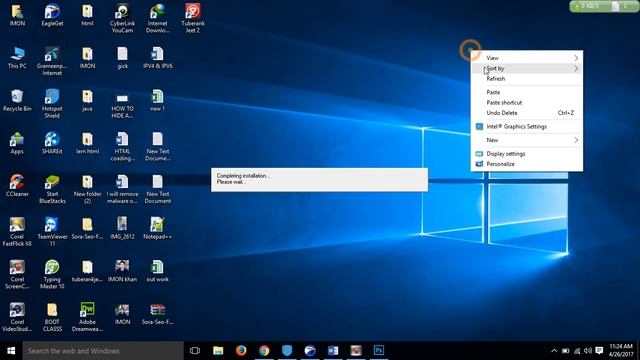Open Word from the taskbar
Viewport: 640px width, 360px height.
pos(333,350)
